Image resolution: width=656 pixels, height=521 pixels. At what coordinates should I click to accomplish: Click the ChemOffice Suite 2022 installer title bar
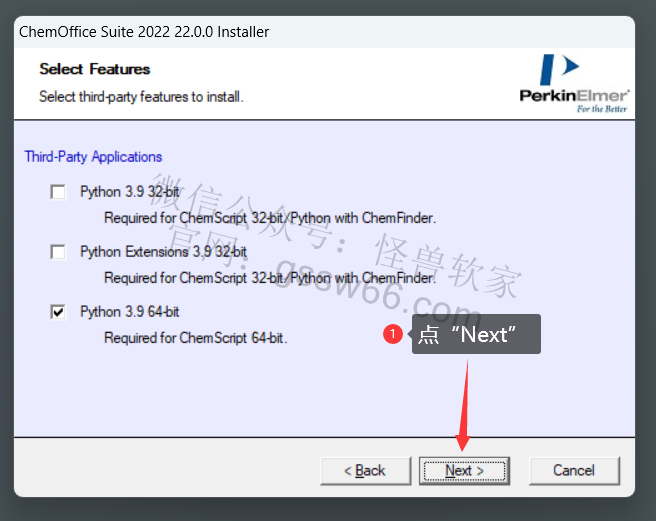[x=324, y=32]
